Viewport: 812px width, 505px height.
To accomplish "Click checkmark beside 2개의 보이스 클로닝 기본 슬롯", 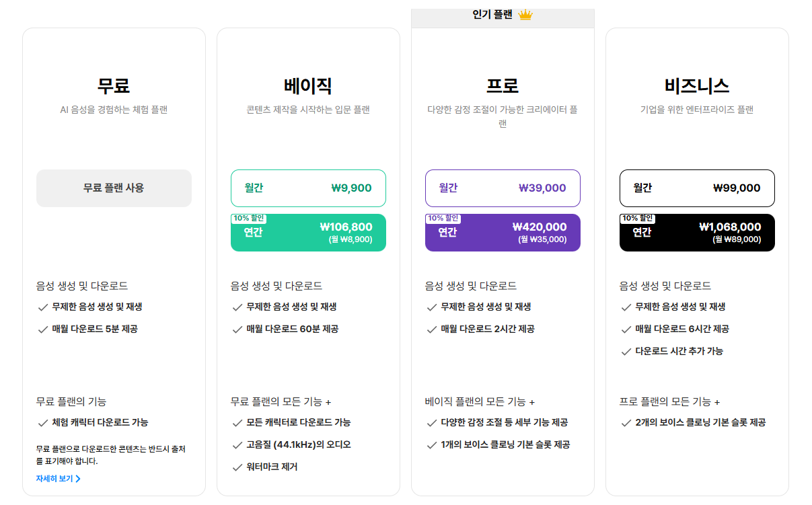I will click(x=626, y=423).
